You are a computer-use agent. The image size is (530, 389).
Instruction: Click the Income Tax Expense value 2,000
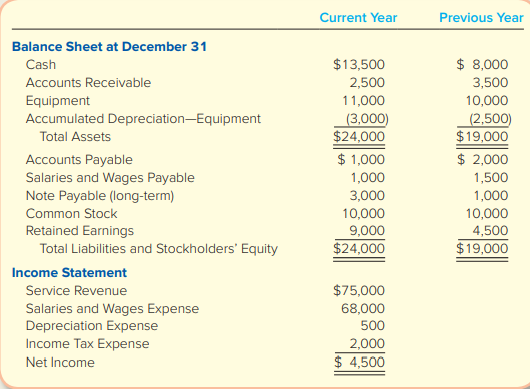point(367,344)
